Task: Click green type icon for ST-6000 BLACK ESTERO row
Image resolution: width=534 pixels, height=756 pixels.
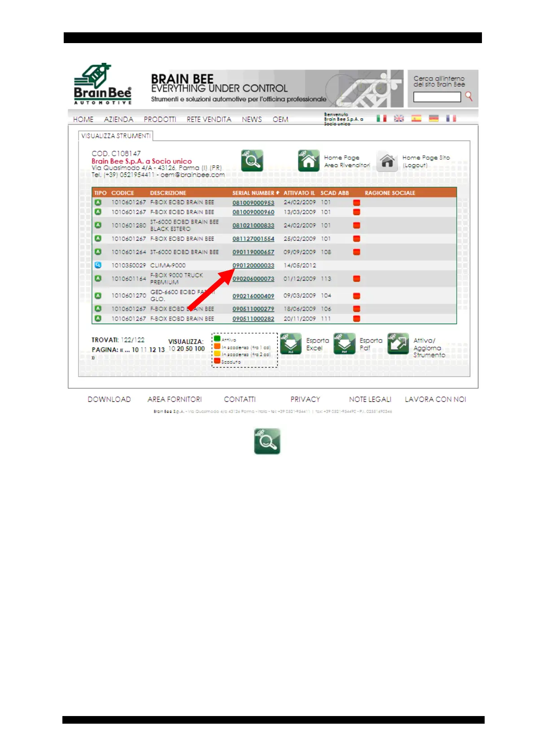Action: 98,225
